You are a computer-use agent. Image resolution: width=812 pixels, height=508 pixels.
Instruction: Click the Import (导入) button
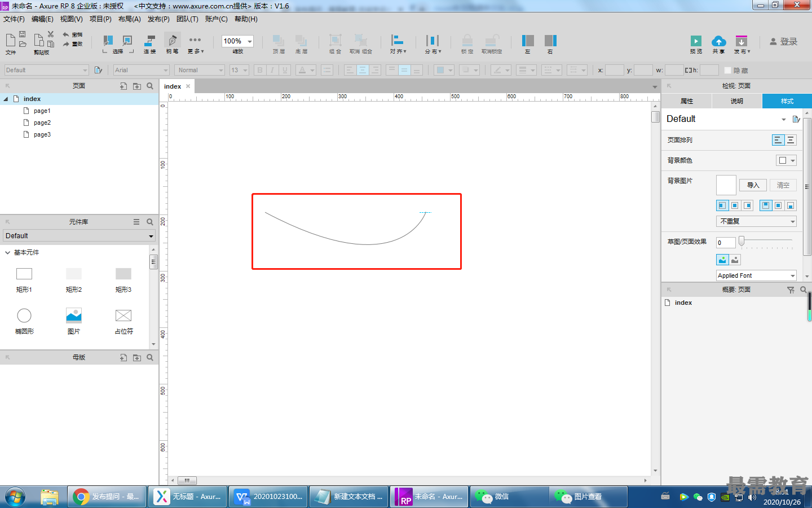(x=753, y=185)
